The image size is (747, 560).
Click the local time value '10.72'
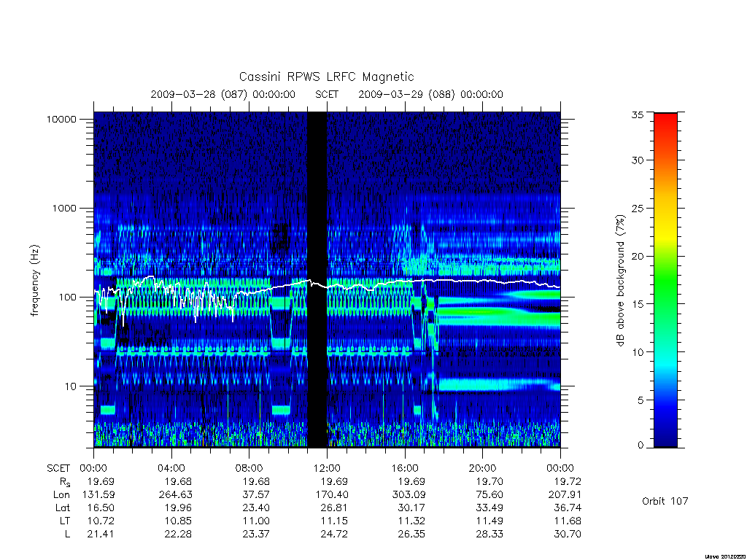101,521
